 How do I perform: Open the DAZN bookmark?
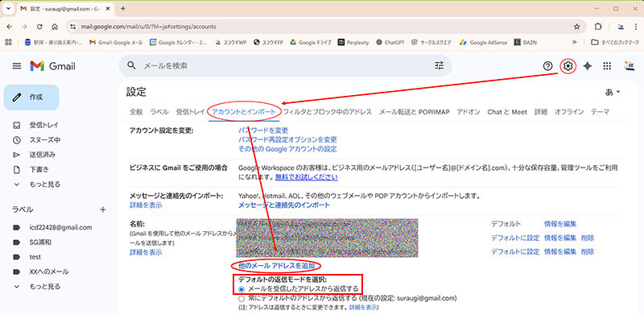click(x=525, y=42)
